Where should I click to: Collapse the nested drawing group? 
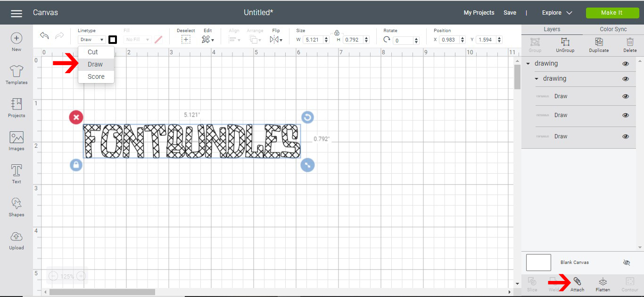pyautogui.click(x=537, y=79)
